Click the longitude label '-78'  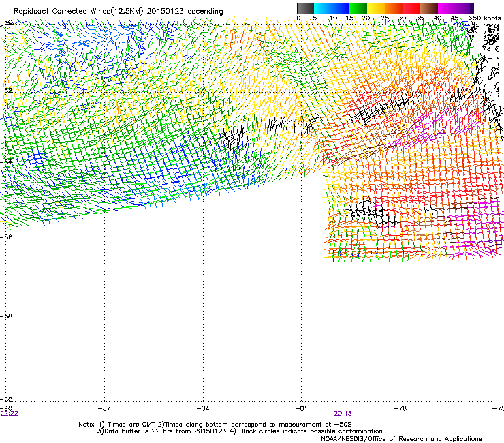[x=400, y=408]
